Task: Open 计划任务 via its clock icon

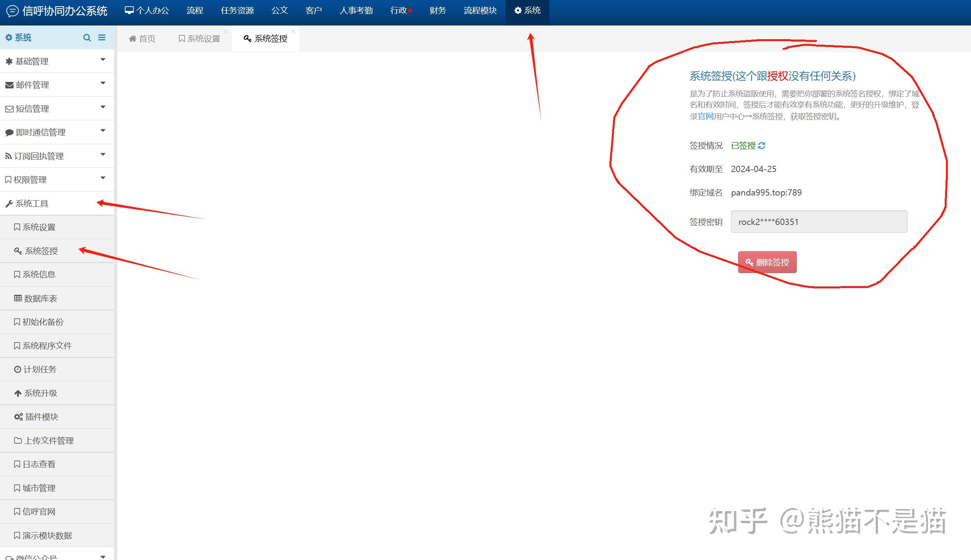Action: coord(17,369)
